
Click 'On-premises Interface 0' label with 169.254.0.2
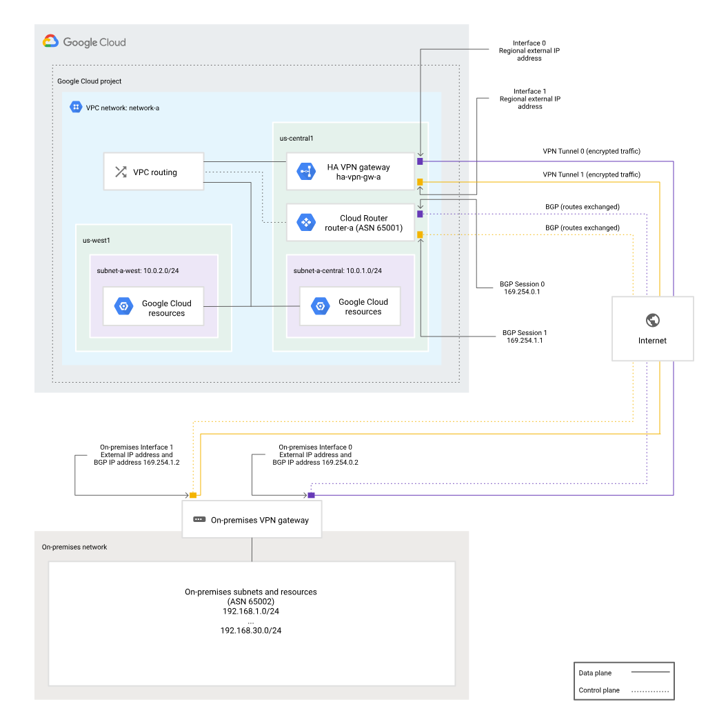[315, 454]
